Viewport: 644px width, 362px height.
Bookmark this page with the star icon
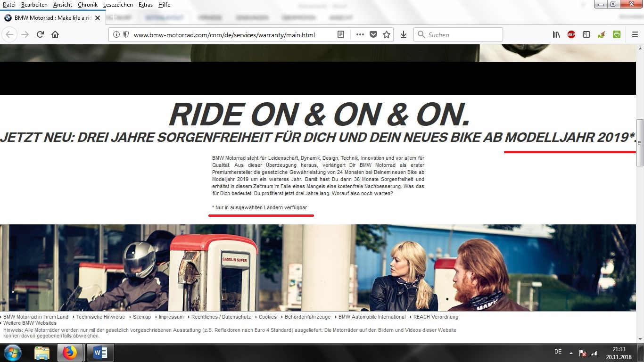click(387, 34)
